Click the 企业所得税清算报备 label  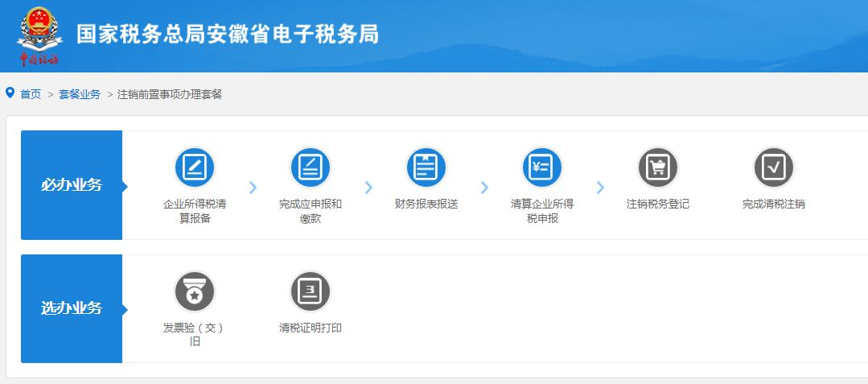coord(195,211)
